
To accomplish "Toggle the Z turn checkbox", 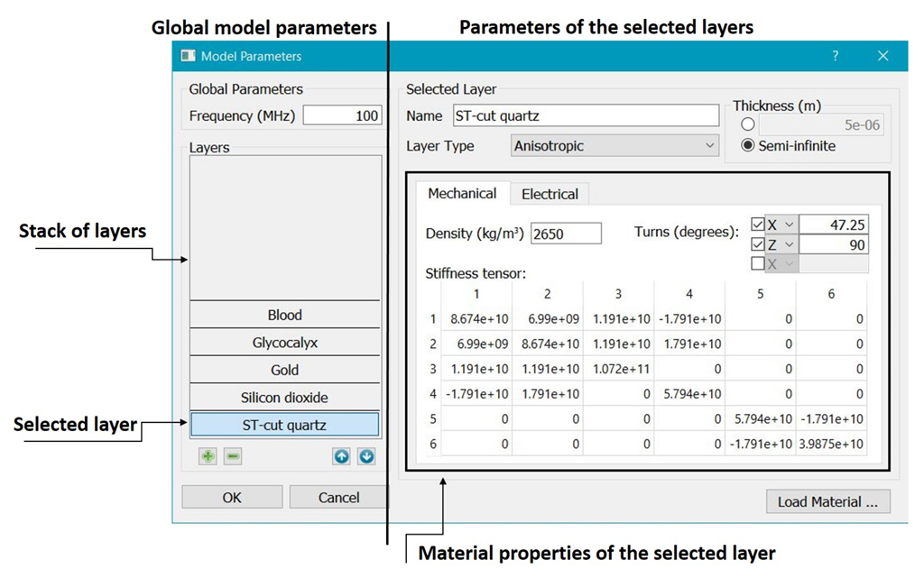I will [x=758, y=244].
